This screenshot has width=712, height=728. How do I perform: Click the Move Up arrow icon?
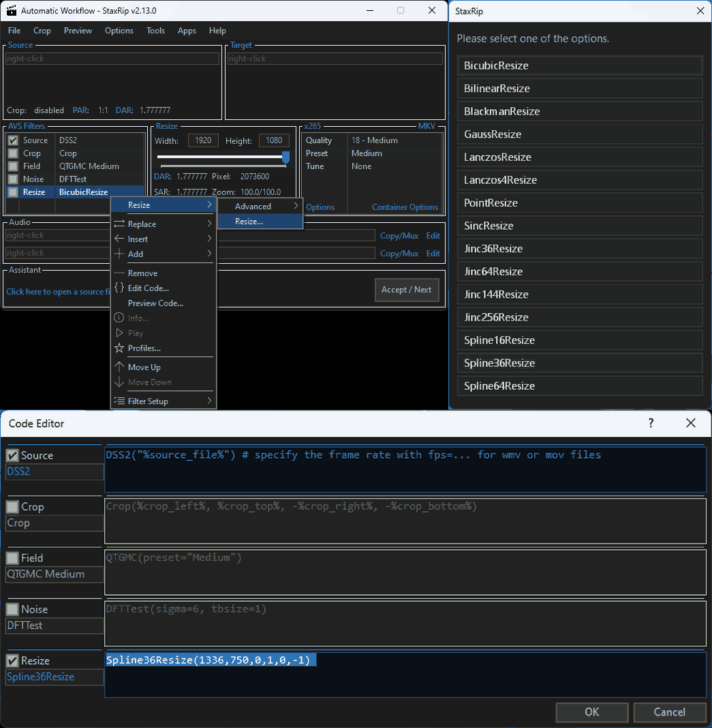119,367
